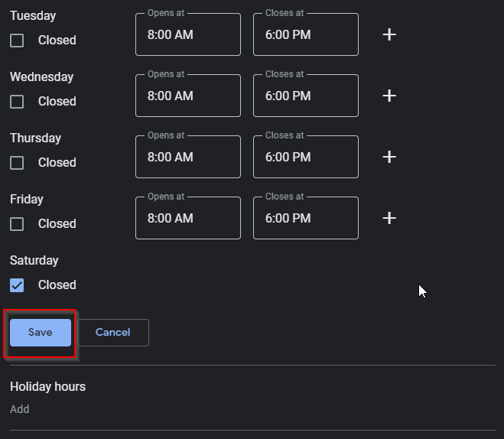
Task: Check the Wednesday Closed checkbox
Action: [17, 102]
